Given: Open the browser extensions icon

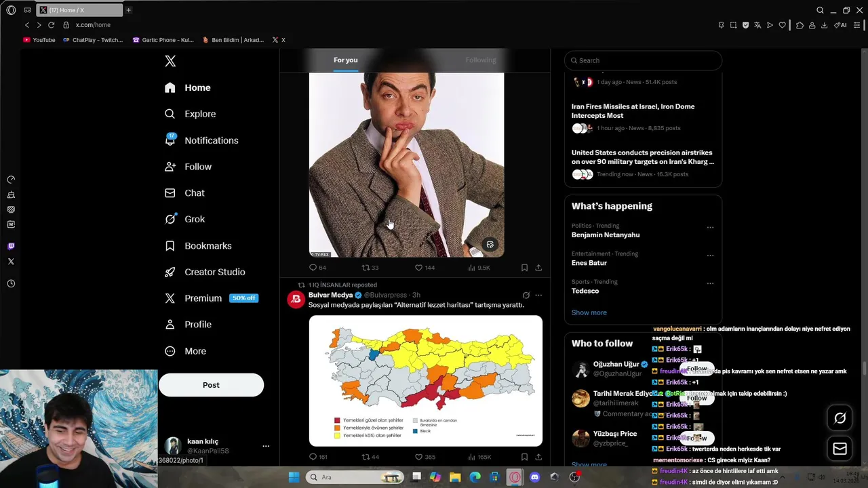Looking at the screenshot, I should pyautogui.click(x=800, y=25).
